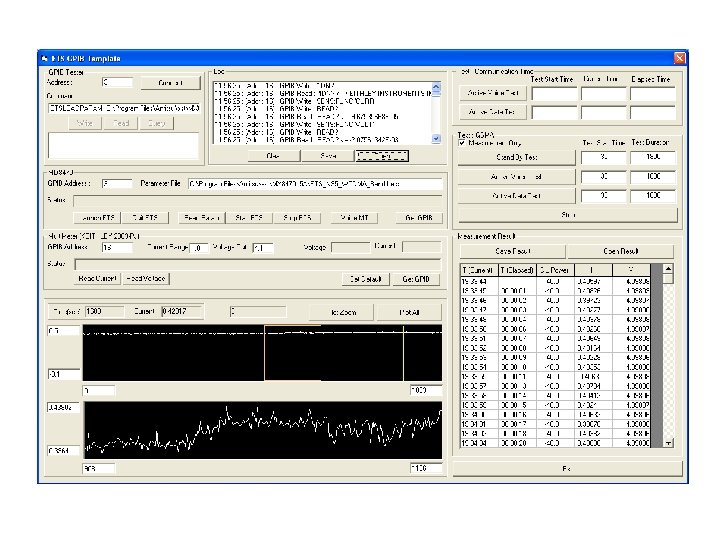Click the Connect button in GPIB Tester
Viewport: 720px width, 540px height.
[170, 83]
